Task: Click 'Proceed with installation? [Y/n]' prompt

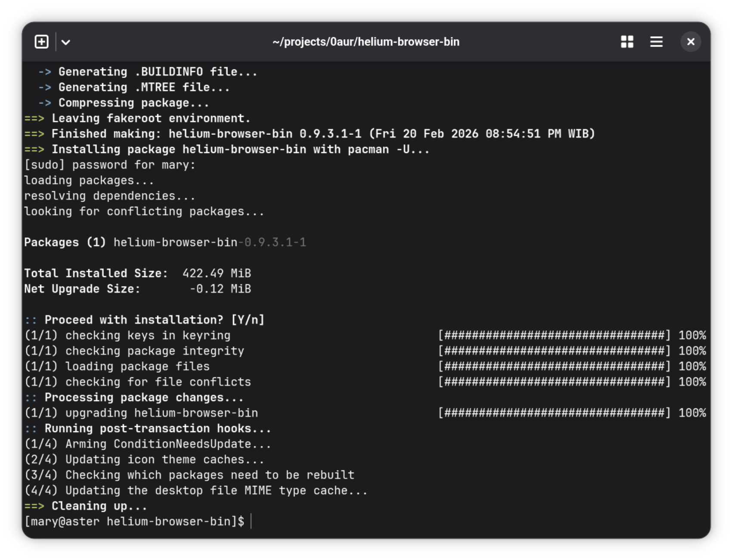Action: click(x=154, y=320)
